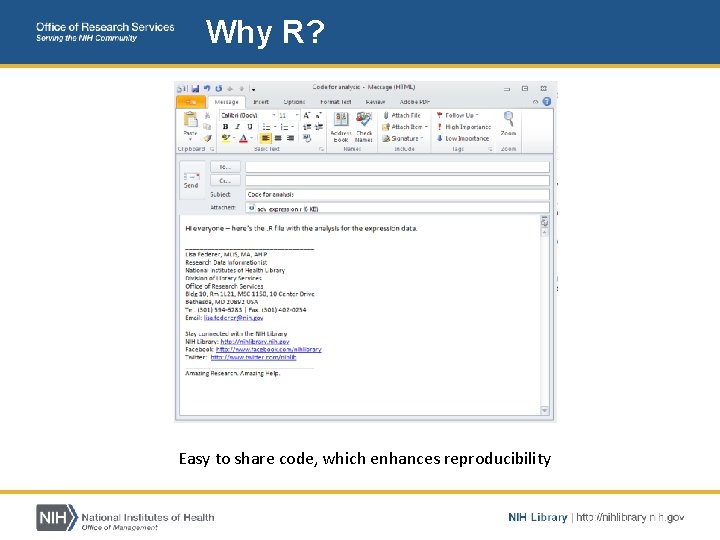The height and width of the screenshot is (540, 720).
Task: Align text center icon
Action: coord(278,138)
